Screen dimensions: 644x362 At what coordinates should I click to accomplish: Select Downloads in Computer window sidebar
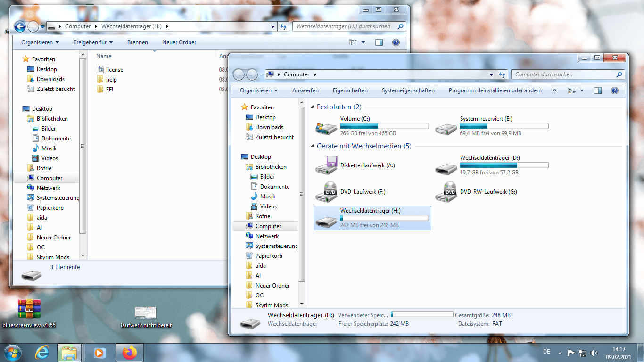click(x=264, y=127)
